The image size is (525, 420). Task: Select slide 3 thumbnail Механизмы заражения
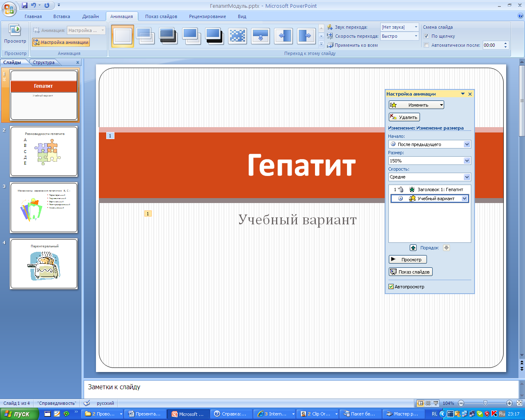(44, 208)
